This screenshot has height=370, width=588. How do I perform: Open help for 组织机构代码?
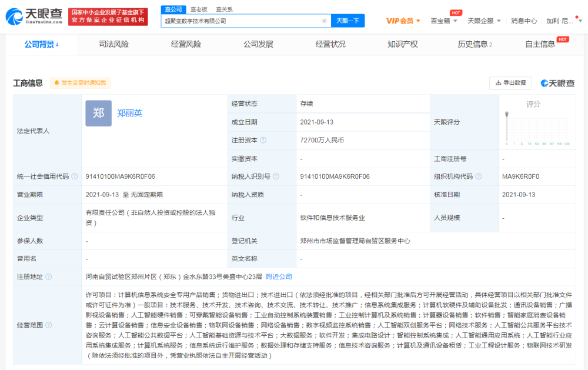pos(479,176)
